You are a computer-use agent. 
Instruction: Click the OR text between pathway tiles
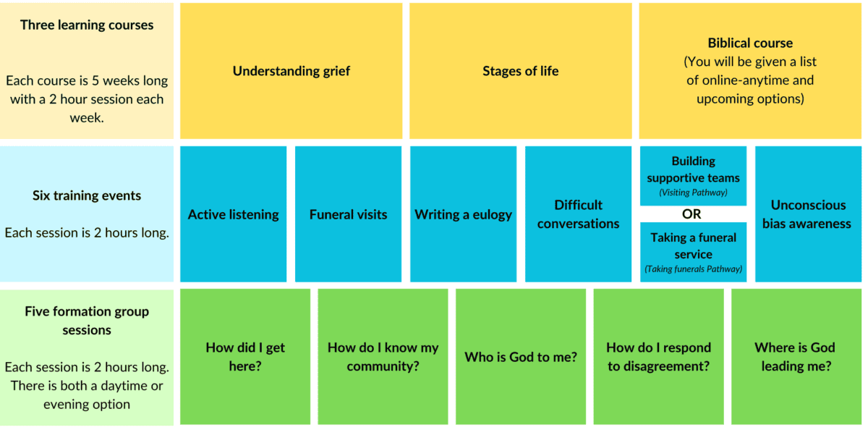tap(692, 214)
